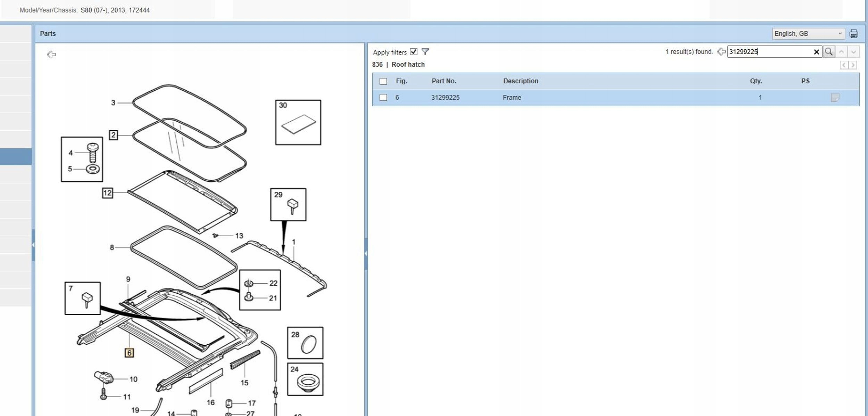868x416 pixels.
Task: Collapse the diagram pane with the splitter handle
Action: point(366,253)
